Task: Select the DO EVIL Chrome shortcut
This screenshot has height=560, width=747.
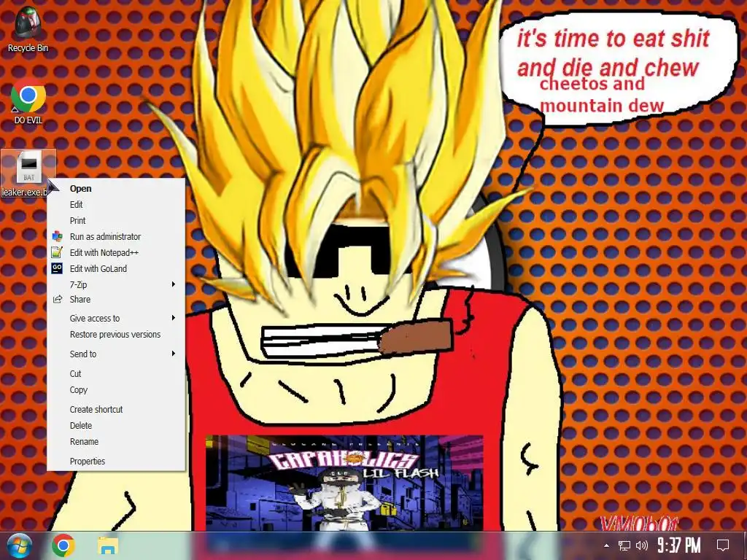Action: click(x=28, y=101)
